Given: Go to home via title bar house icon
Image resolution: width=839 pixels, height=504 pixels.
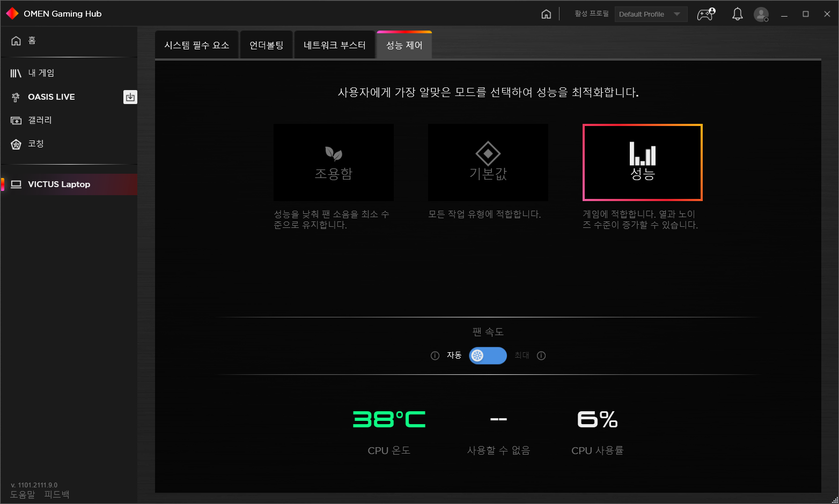Looking at the screenshot, I should [x=546, y=14].
